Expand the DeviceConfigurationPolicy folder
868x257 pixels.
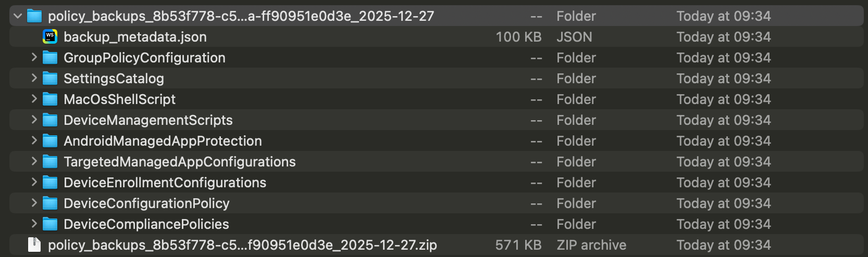point(34,203)
